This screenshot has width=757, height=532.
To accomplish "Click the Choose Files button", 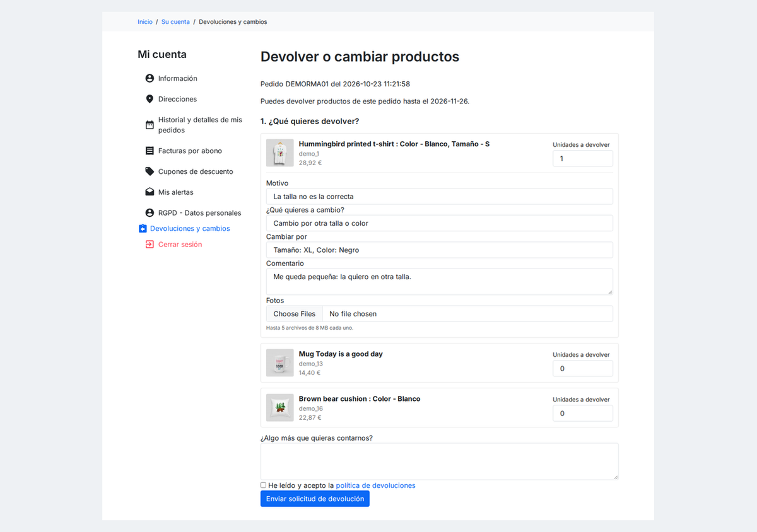I will (295, 314).
